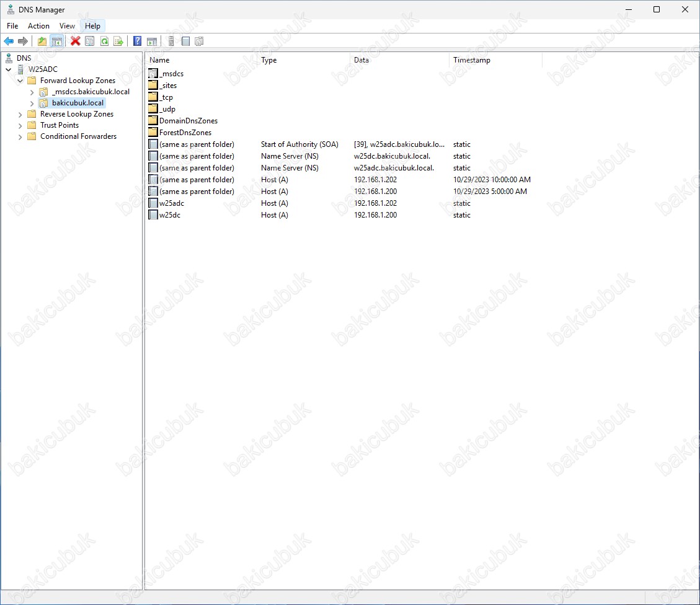Click DNS Manager title bar app icon
The width and height of the screenshot is (700, 605).
(11, 9)
